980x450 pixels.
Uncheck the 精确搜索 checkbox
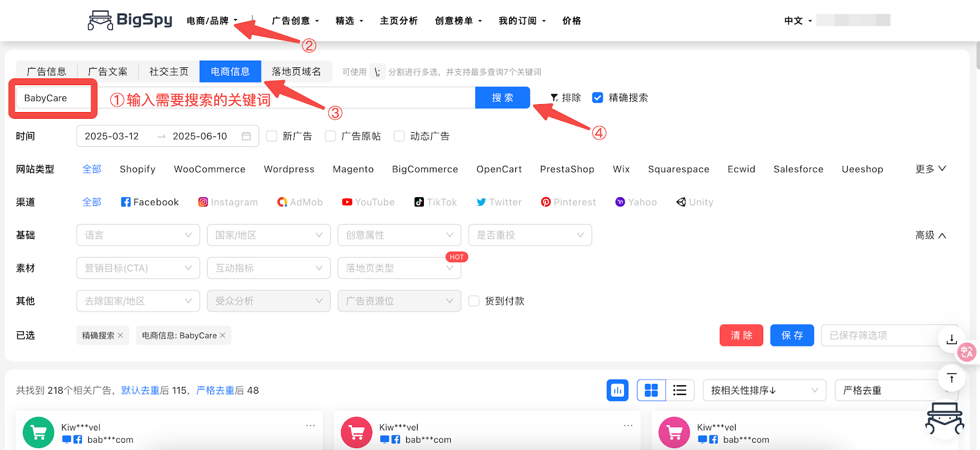click(x=598, y=97)
